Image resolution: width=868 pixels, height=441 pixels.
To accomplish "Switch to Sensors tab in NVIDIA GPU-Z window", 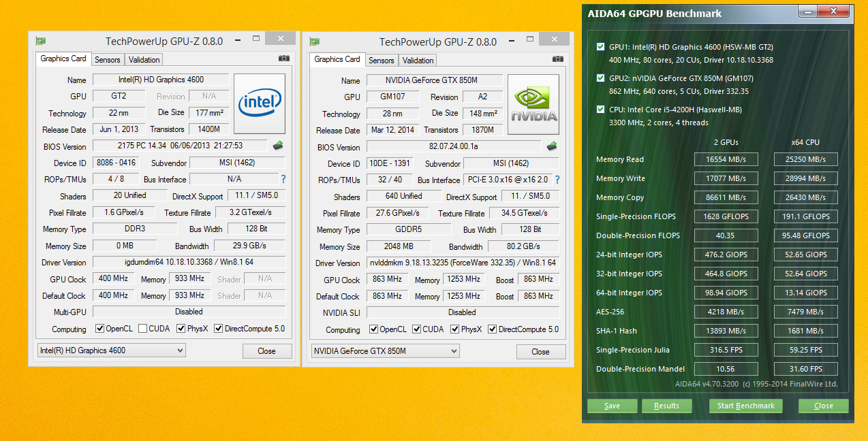I will pos(382,61).
